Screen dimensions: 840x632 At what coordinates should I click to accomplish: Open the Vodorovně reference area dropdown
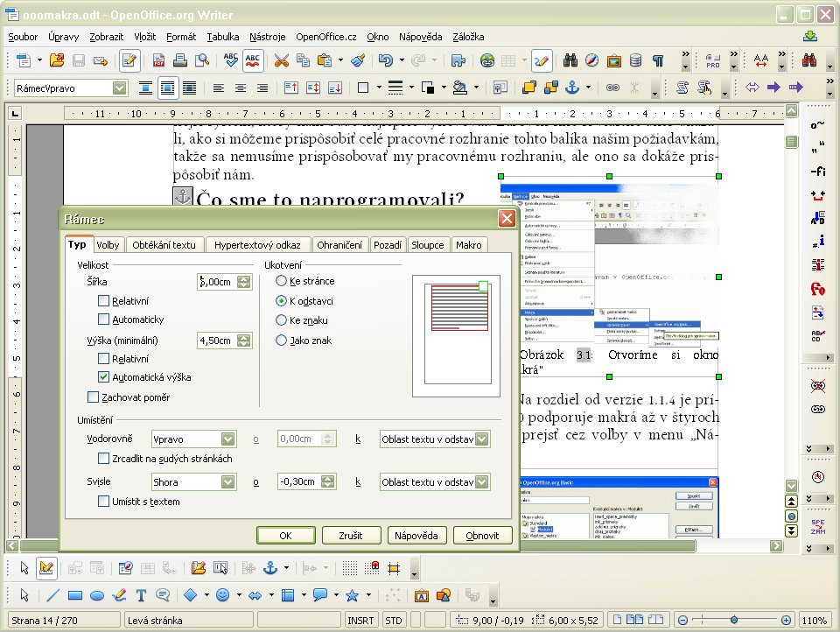(482, 439)
